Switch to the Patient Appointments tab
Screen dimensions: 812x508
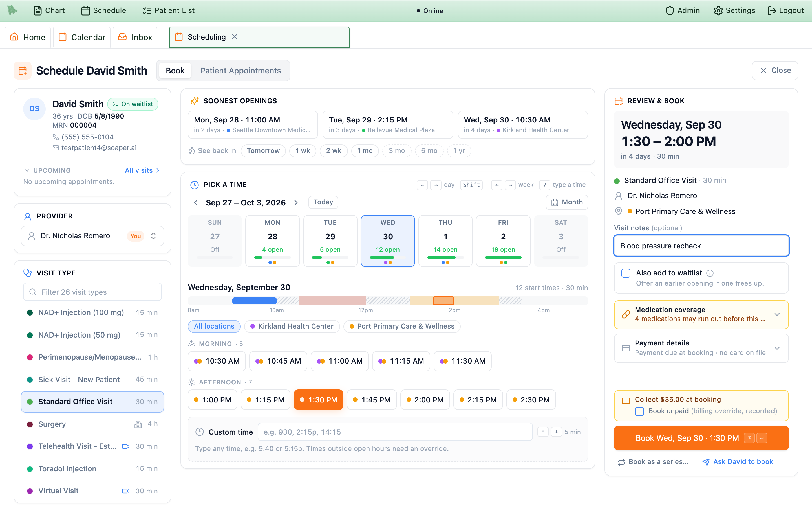[x=240, y=71]
